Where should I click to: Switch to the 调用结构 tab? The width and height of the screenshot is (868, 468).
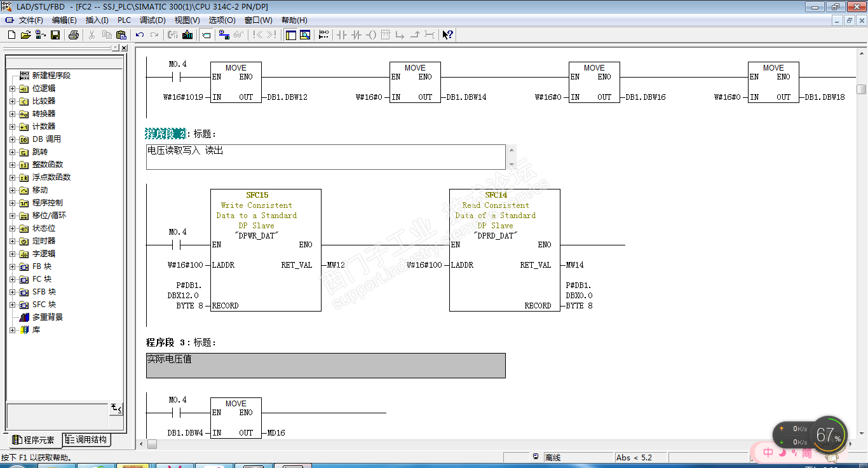point(86,439)
